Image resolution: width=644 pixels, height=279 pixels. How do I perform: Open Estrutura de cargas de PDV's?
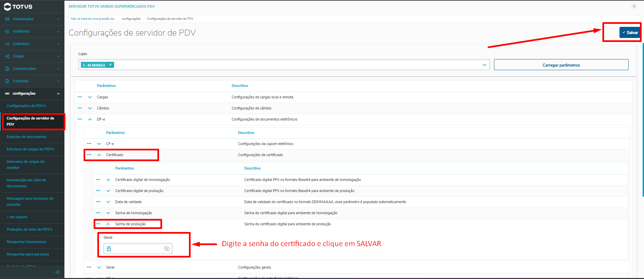coord(31,149)
